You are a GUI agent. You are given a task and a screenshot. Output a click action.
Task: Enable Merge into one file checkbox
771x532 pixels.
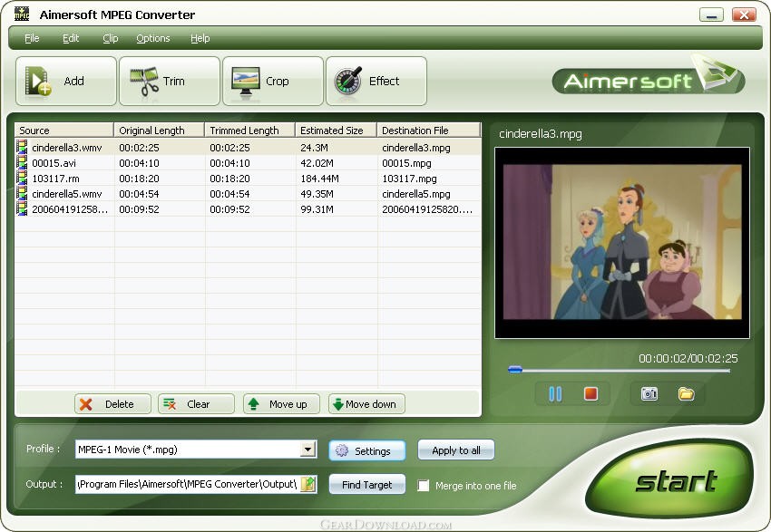coord(423,486)
